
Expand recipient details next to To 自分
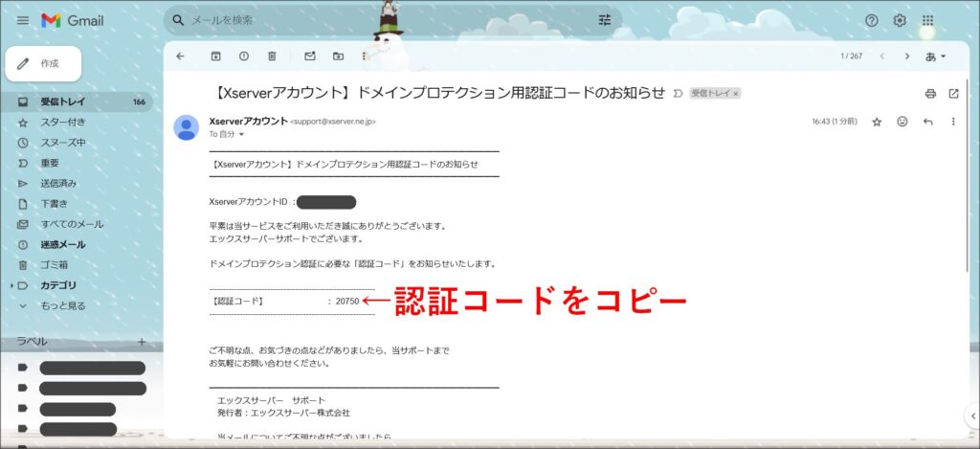click(242, 134)
